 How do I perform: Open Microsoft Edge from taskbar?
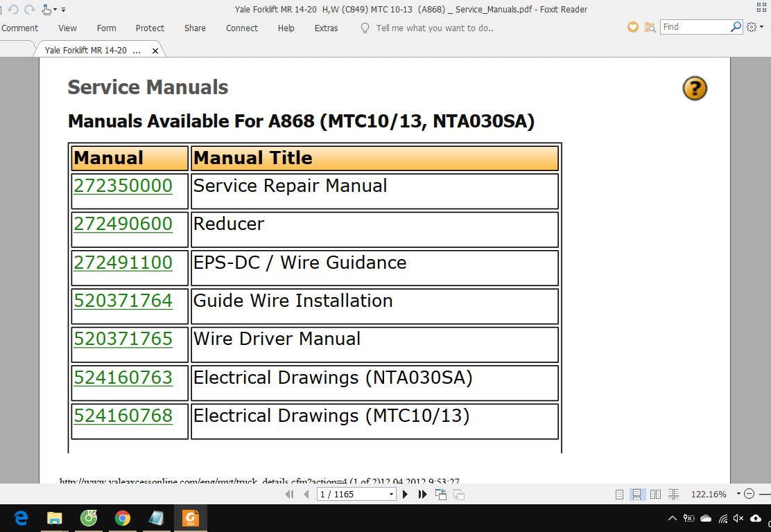coord(21,517)
